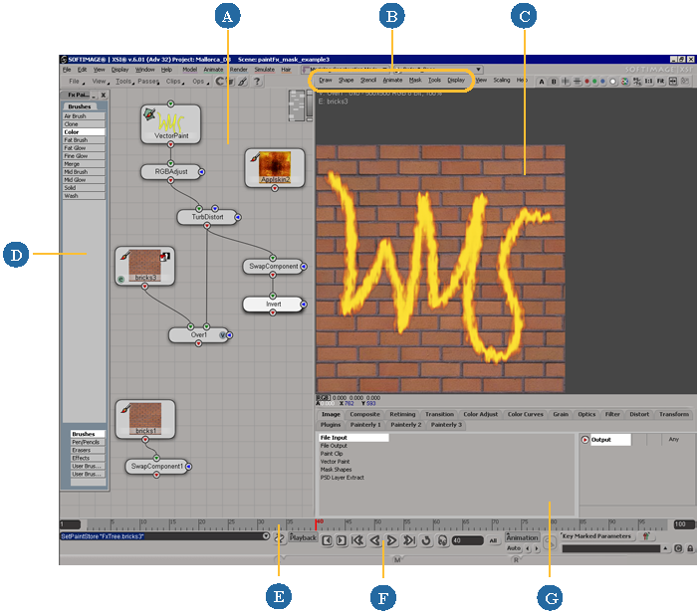The width and height of the screenshot is (700, 614).
Task: Open the Color Curves operator tab
Action: (x=526, y=415)
